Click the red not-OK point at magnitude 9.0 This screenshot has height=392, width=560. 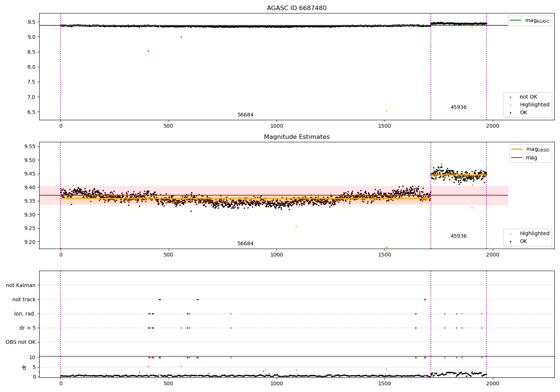point(181,37)
